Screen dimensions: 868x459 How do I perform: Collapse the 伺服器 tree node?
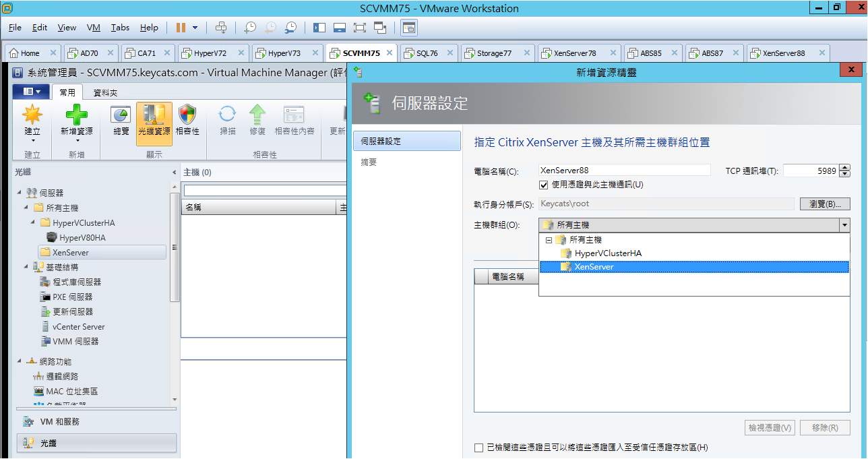pyautogui.click(x=19, y=193)
